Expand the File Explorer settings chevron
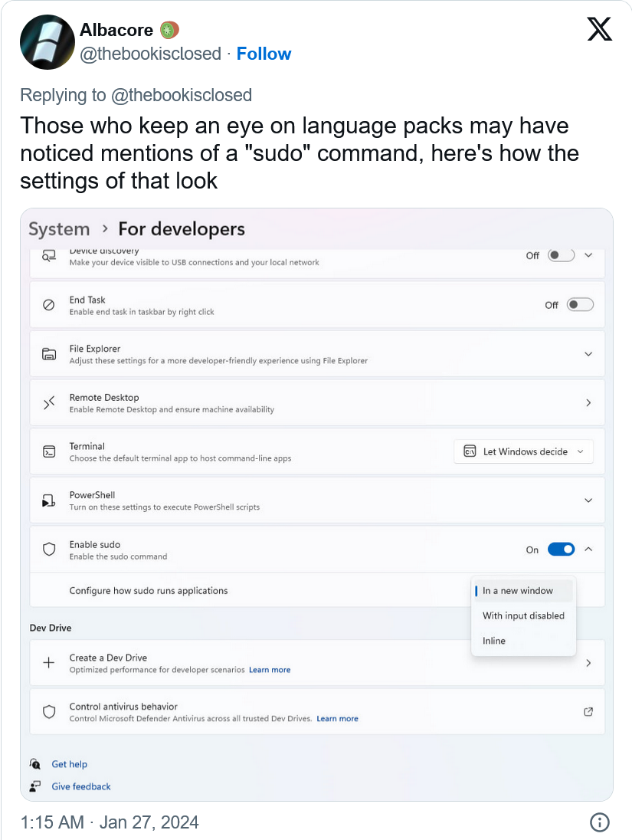632x840 pixels. (x=588, y=354)
